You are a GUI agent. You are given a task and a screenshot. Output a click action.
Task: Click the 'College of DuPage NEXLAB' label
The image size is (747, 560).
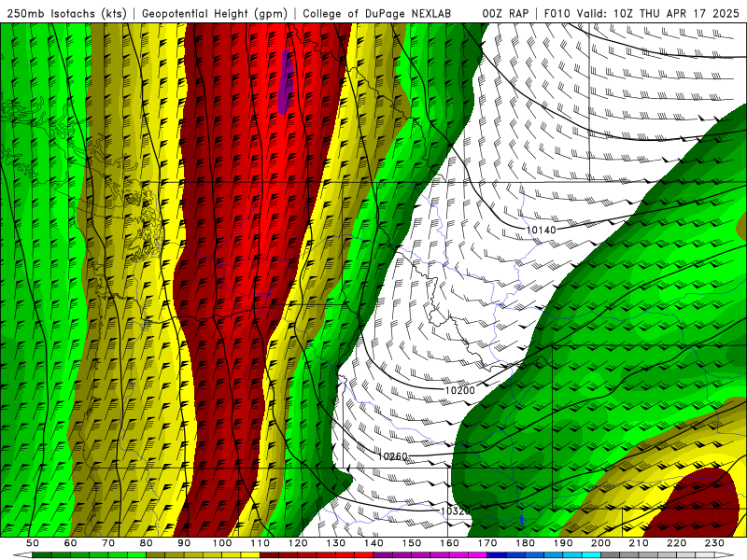click(376, 14)
